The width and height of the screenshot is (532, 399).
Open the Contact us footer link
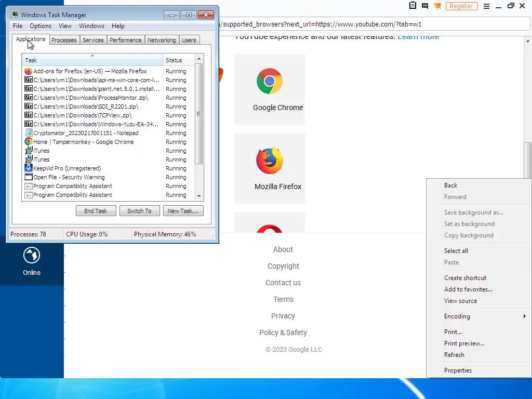coord(283,283)
